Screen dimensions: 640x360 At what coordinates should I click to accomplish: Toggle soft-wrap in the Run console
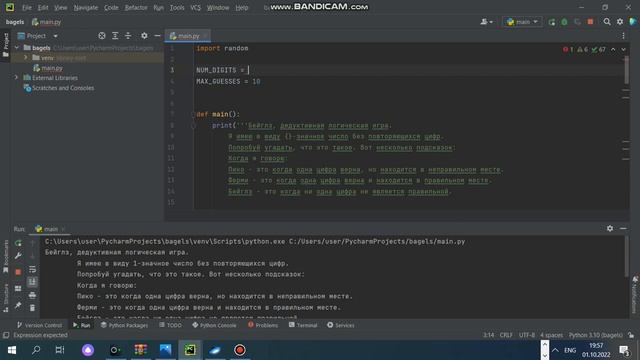point(32,269)
